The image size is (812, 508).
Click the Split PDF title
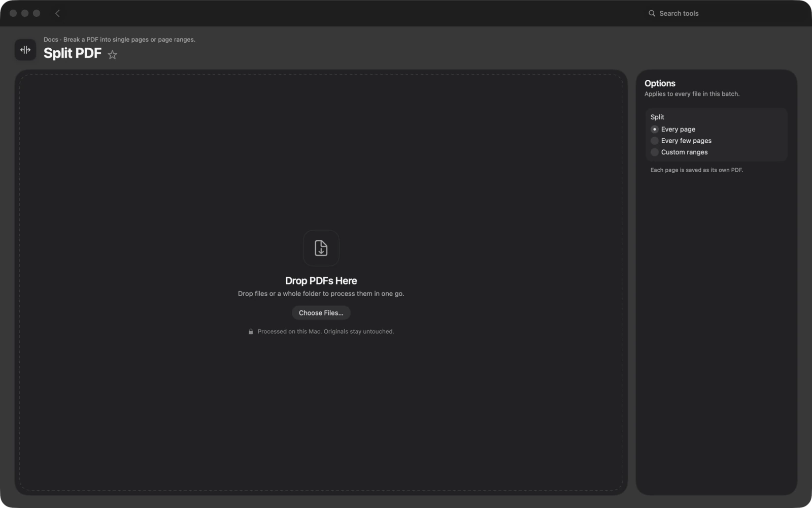(73, 53)
